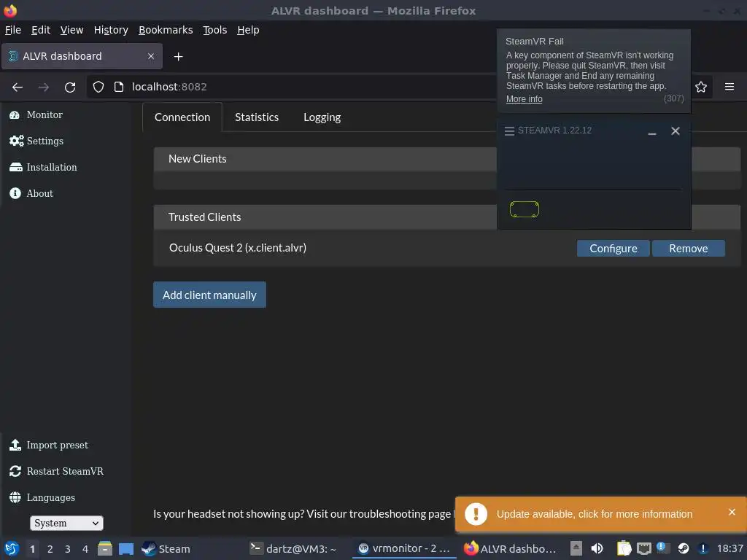Close the ALVR dashboard tab
The image size is (747, 560).
150,56
